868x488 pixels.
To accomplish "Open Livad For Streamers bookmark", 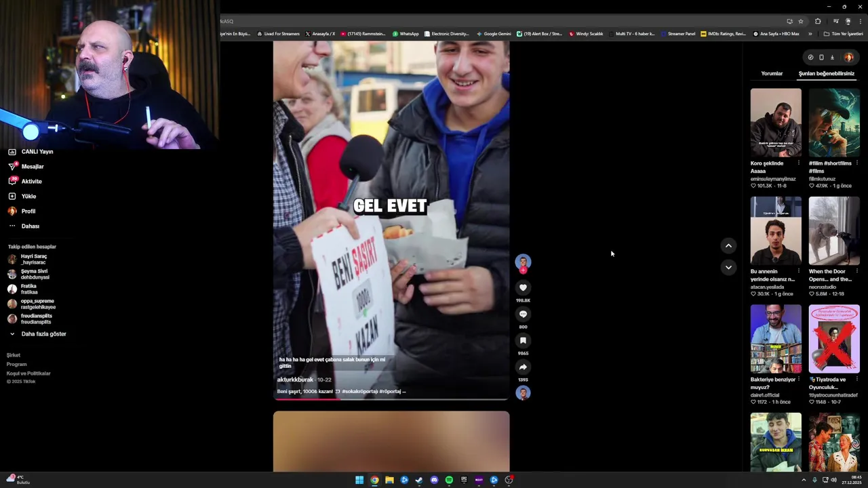I will coord(278,34).
